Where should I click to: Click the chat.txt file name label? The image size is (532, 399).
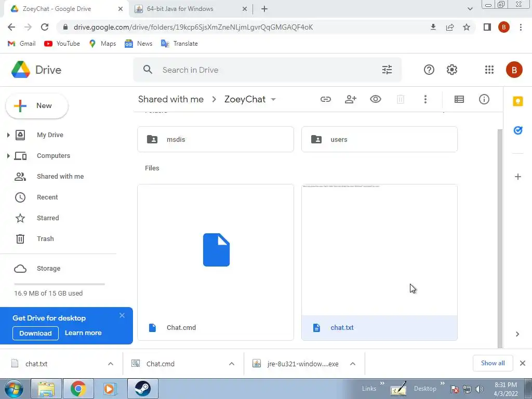pyautogui.click(x=342, y=328)
